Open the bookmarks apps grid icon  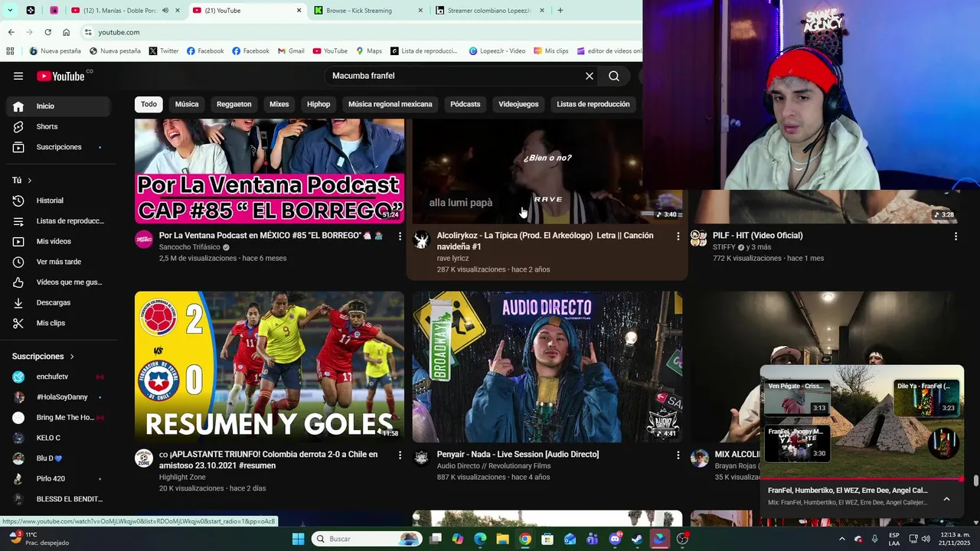pos(10,51)
